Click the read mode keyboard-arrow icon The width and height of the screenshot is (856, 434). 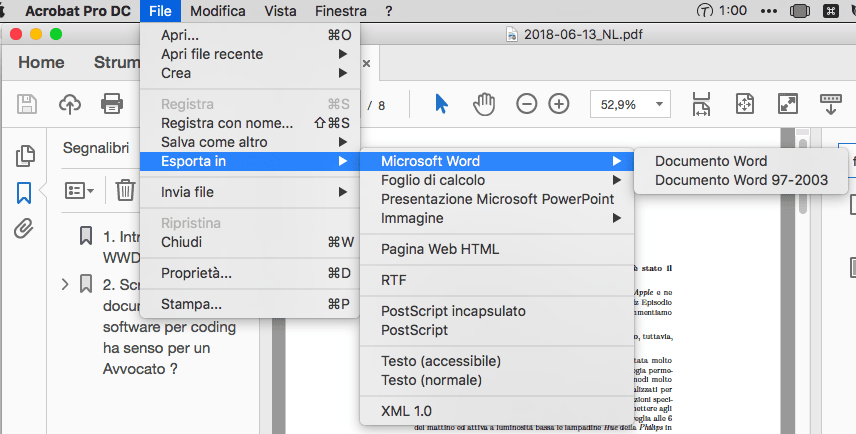point(831,104)
